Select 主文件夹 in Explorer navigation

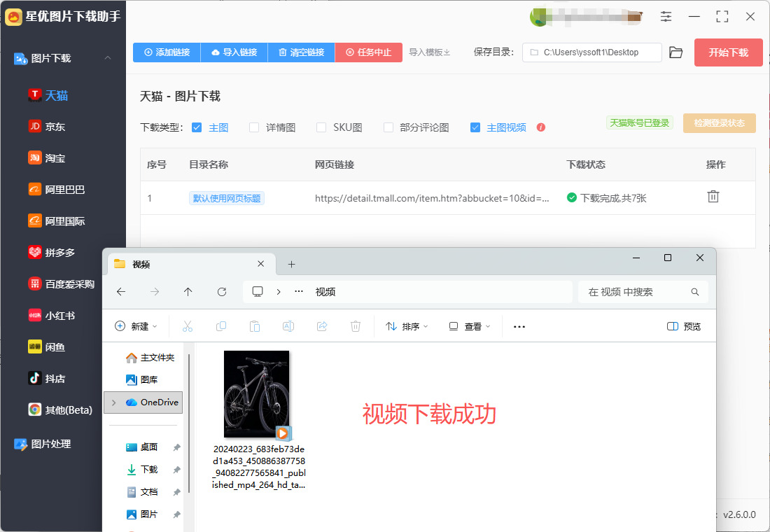[150, 358]
